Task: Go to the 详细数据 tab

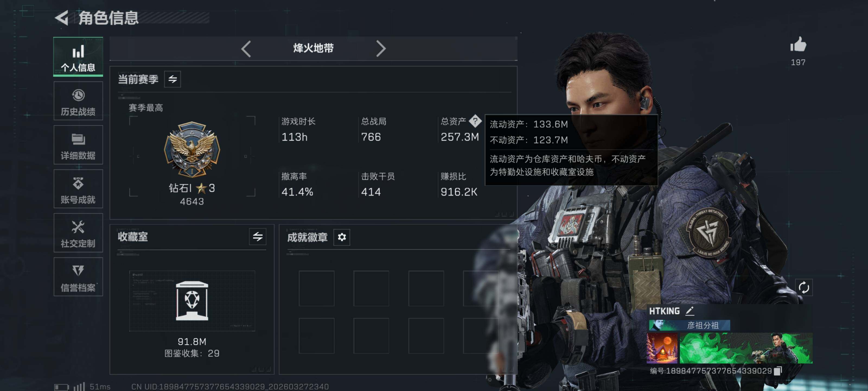Action: [x=78, y=145]
